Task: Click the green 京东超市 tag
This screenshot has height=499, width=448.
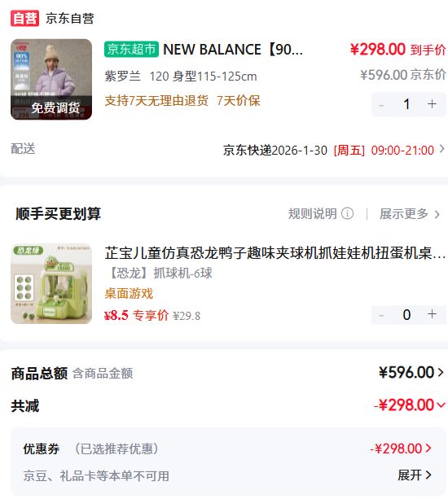Action: coord(131,50)
